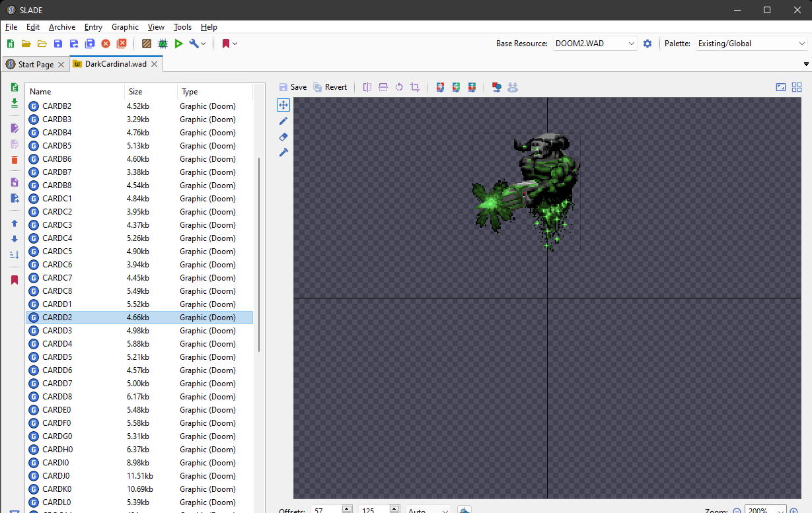Click the Save All stacked floppies icon

90,44
